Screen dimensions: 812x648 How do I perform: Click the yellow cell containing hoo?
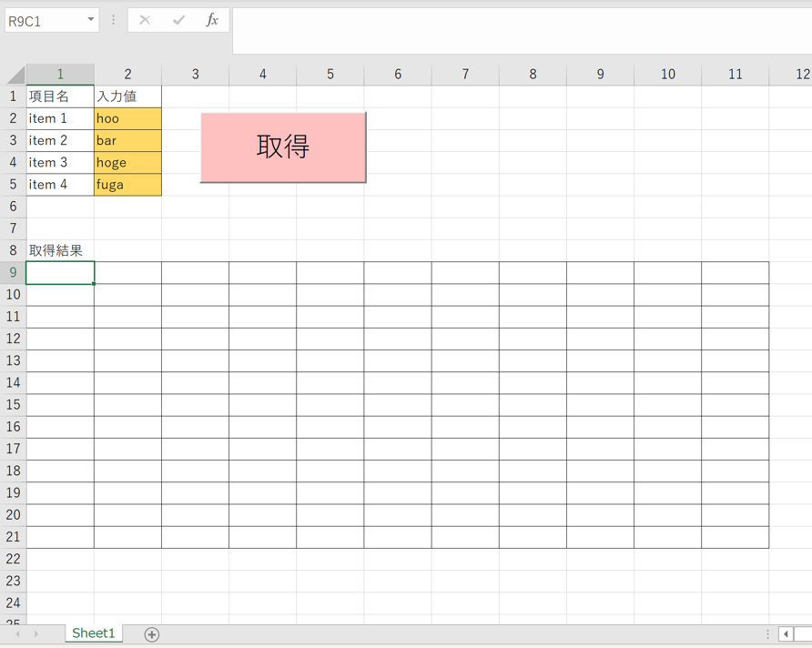coord(127,118)
